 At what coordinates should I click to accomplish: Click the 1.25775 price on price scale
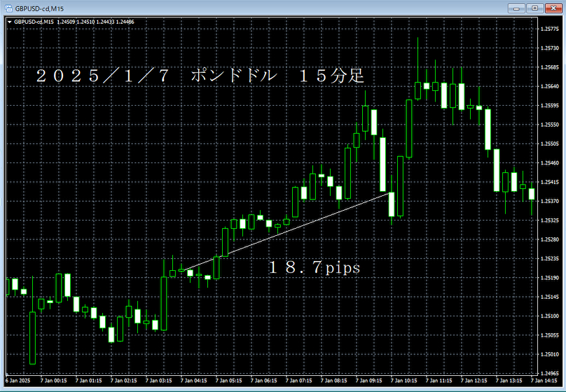click(551, 29)
